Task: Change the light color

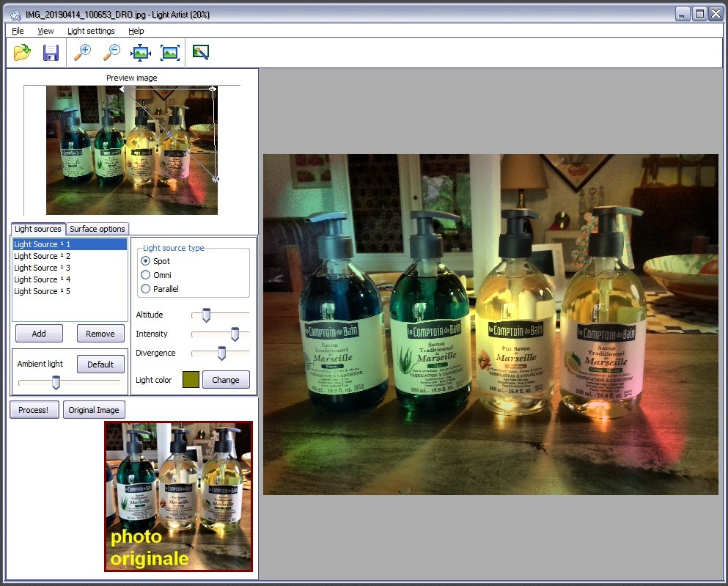Action: (226, 380)
